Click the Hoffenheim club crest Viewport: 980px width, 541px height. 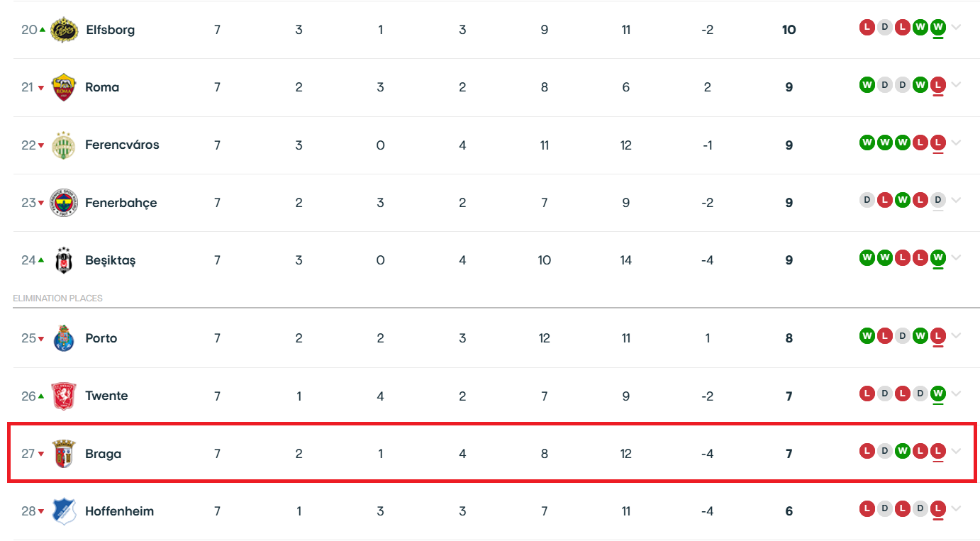63,511
